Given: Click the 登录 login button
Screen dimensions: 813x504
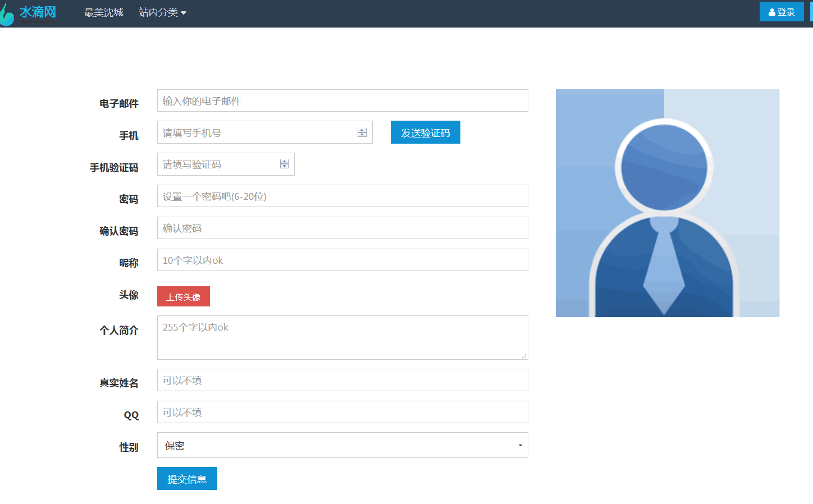Looking at the screenshot, I should point(781,12).
